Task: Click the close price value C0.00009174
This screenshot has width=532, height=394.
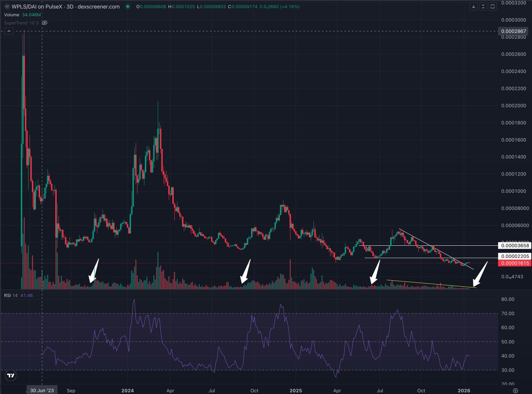Action: coord(243,7)
